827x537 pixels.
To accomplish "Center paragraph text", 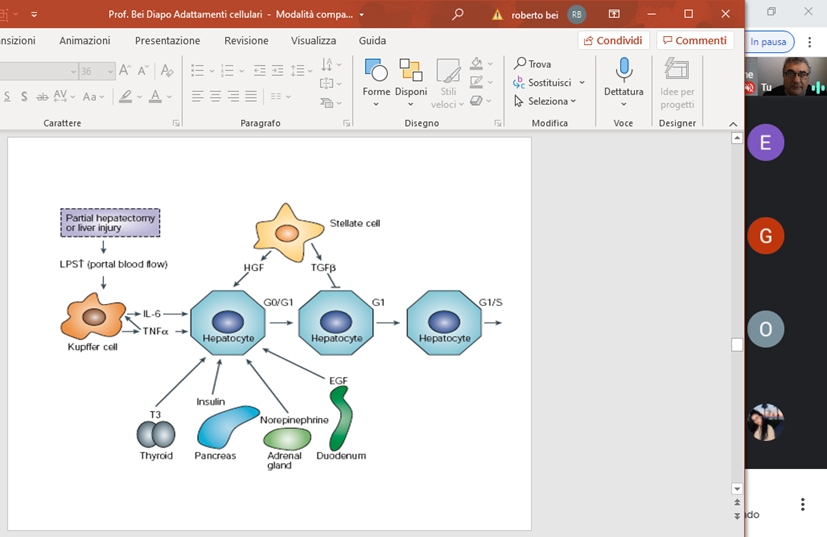I will tap(215, 96).
